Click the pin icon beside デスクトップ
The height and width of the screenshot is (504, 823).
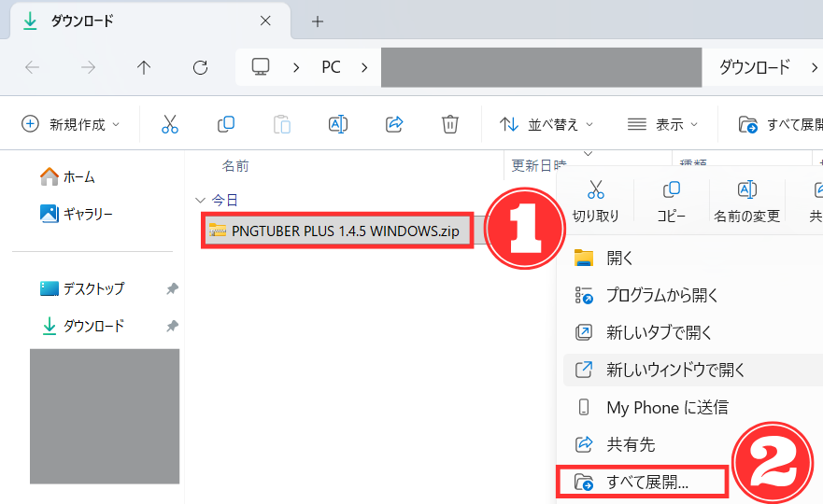(172, 288)
